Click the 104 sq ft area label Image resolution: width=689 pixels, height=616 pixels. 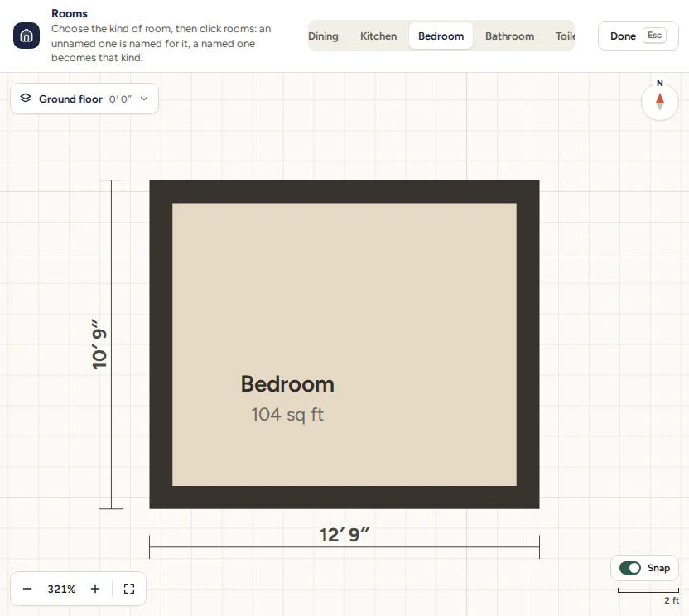coord(287,414)
